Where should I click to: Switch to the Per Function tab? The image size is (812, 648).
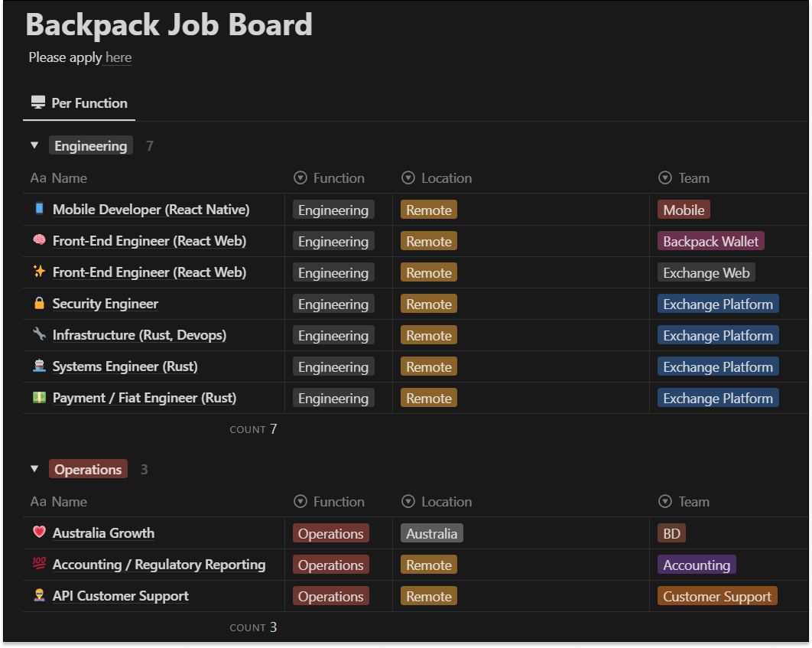click(80, 103)
